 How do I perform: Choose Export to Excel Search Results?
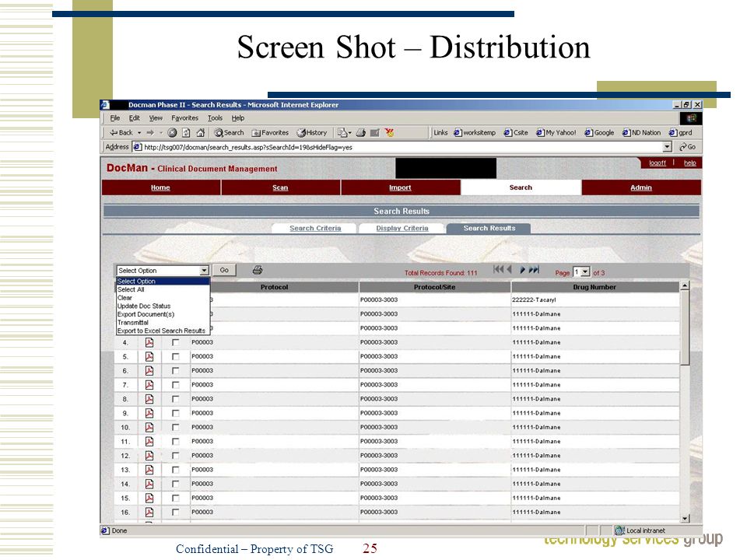[x=161, y=331]
